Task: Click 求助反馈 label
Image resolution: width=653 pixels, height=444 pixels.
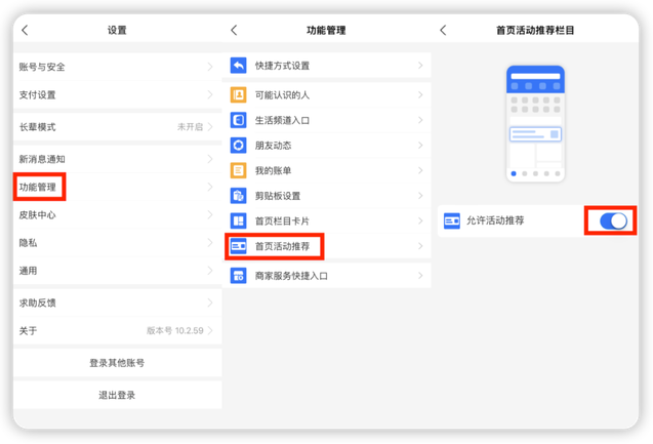Action: point(37,303)
